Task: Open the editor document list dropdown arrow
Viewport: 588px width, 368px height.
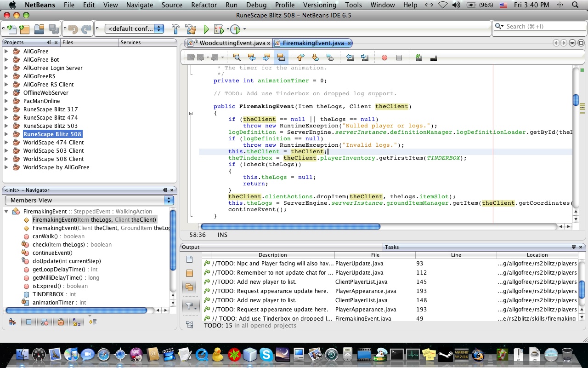Action: (572, 43)
